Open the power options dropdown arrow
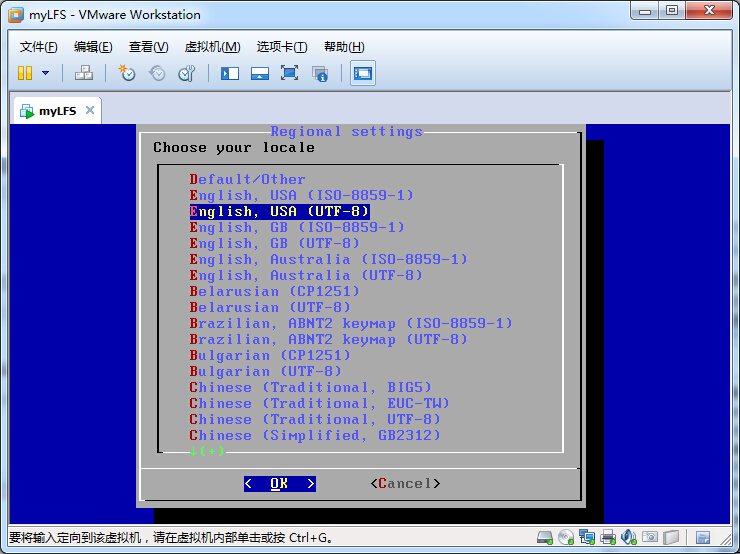 45,73
